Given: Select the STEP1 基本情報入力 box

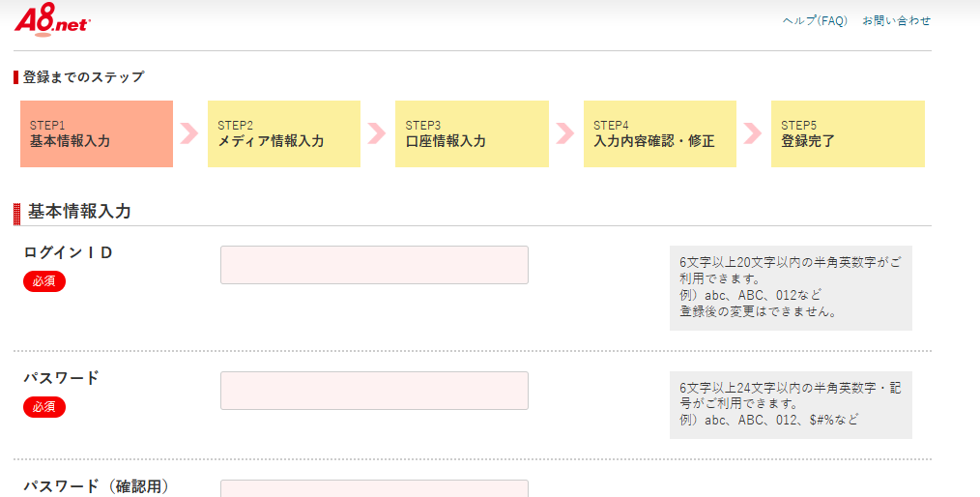Looking at the screenshot, I should 97,133.
